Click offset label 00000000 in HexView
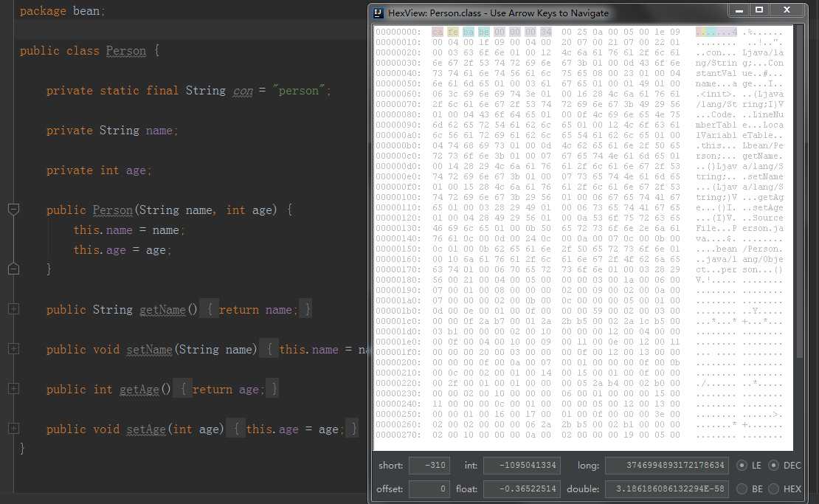819x504 pixels. coord(398,32)
